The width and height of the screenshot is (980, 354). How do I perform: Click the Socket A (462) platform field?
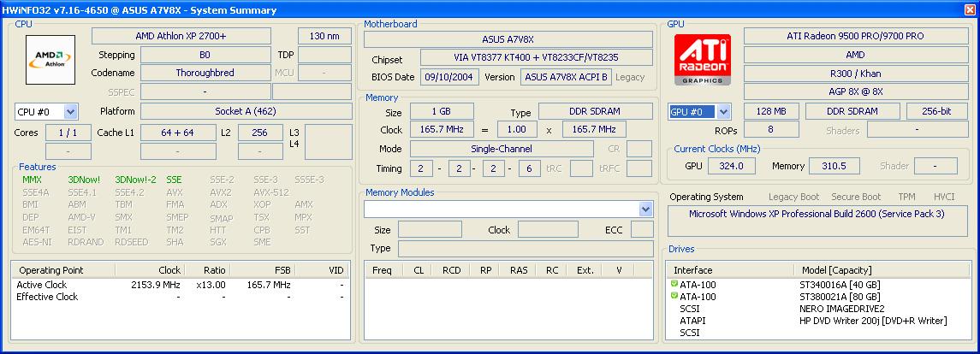coord(246,112)
